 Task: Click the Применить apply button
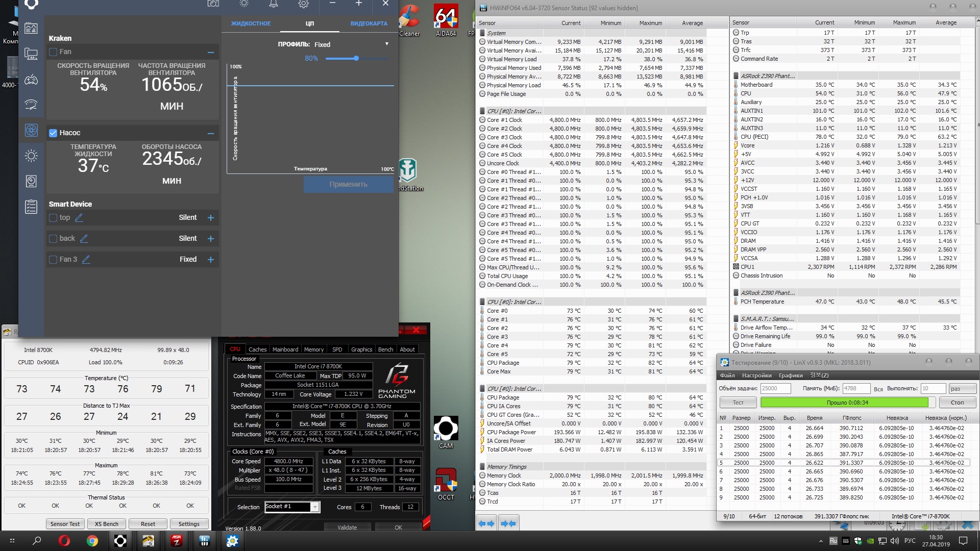[348, 184]
